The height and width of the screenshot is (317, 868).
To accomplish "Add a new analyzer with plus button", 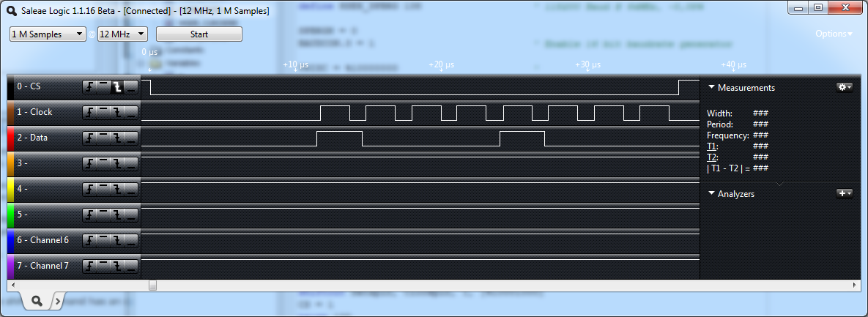I will pyautogui.click(x=845, y=193).
